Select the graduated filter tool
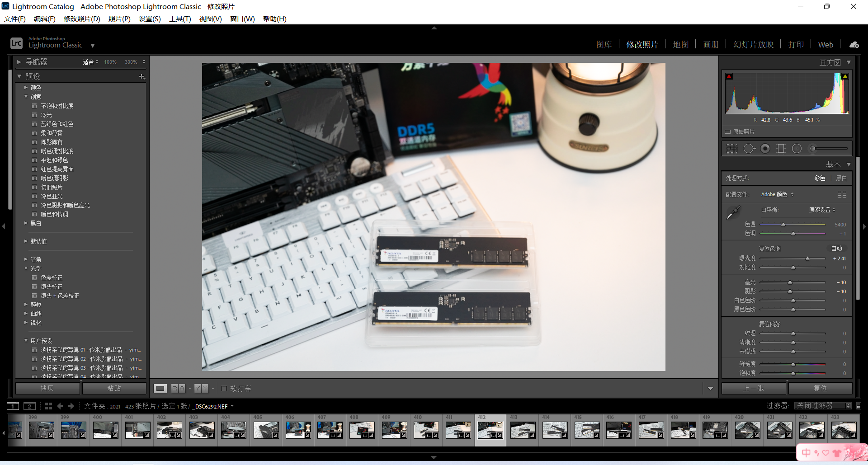Image resolution: width=868 pixels, height=465 pixels. 781,149
